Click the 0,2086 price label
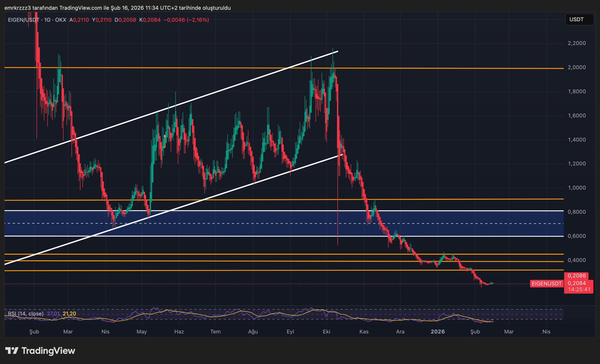This screenshot has width=600, height=364. coord(577,276)
